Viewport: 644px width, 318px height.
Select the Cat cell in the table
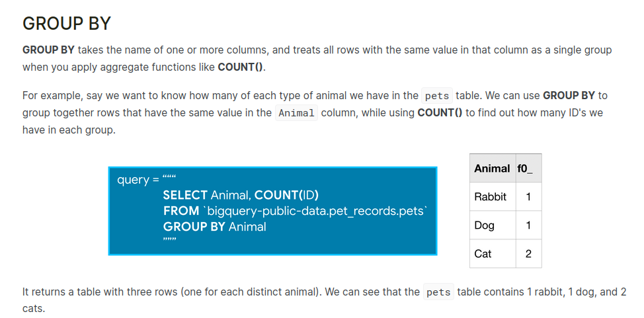(483, 254)
